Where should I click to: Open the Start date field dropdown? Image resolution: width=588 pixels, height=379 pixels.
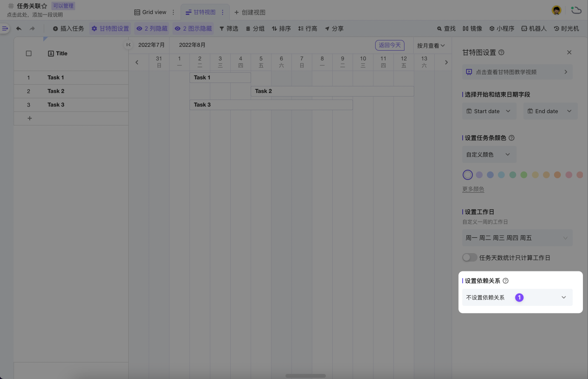489,111
